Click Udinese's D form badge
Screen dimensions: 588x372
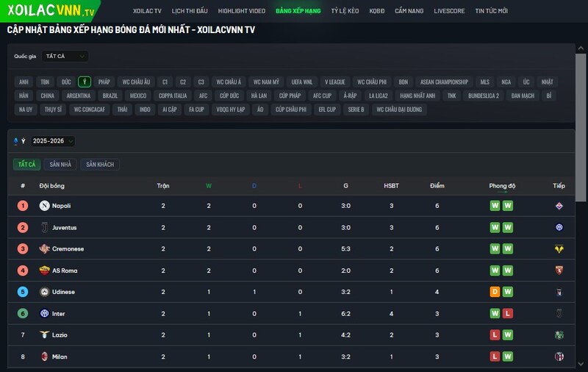pyautogui.click(x=495, y=292)
